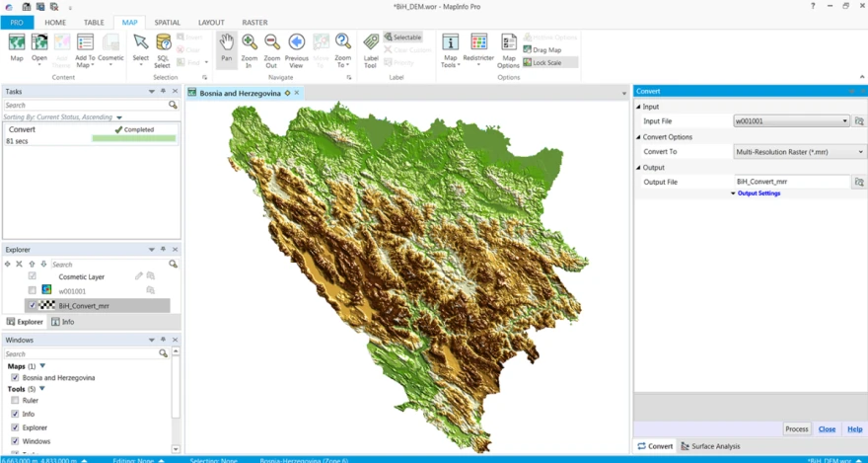Viewport: 868px width, 463px height.
Task: Activate the Zoom Out tool
Action: click(272, 49)
